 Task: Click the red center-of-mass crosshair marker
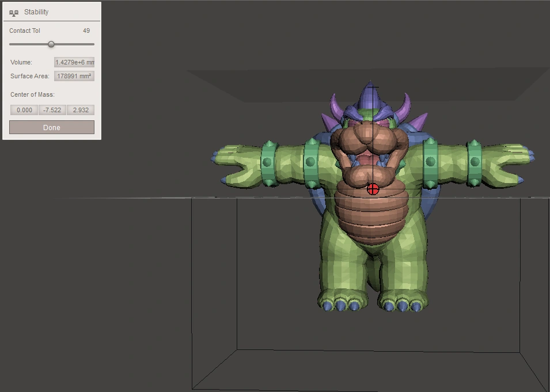coord(374,188)
